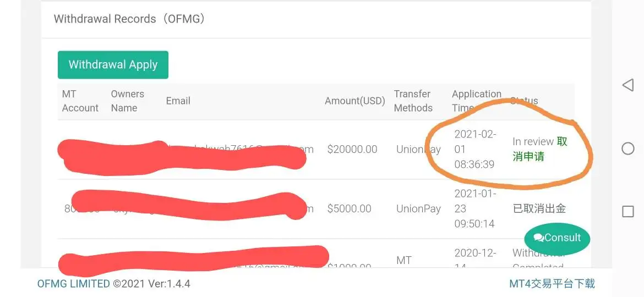The width and height of the screenshot is (644, 297).
Task: Select the $5000.00 withdrawal amount
Action: [x=350, y=209]
